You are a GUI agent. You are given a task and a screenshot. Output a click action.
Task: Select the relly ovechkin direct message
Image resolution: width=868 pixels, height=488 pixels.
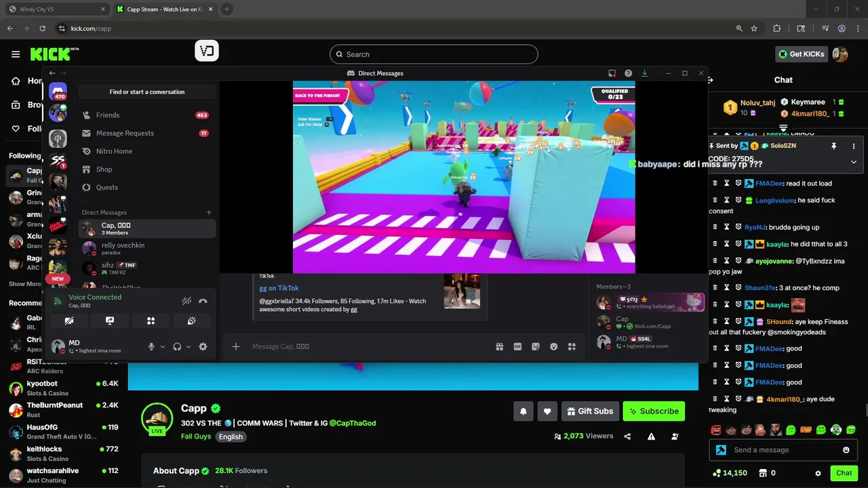point(146,249)
